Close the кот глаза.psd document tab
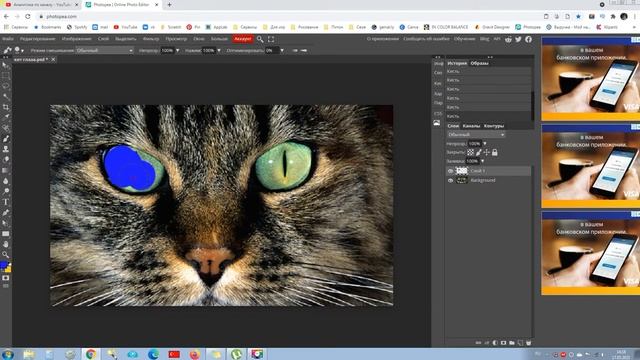The width and height of the screenshot is (640, 360). point(53,60)
